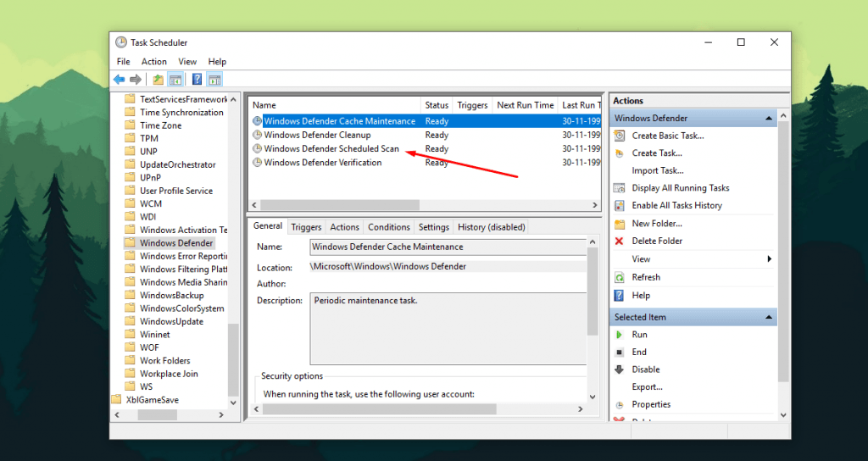Open the File menu
Image resolution: width=868 pixels, height=461 pixels.
124,61
